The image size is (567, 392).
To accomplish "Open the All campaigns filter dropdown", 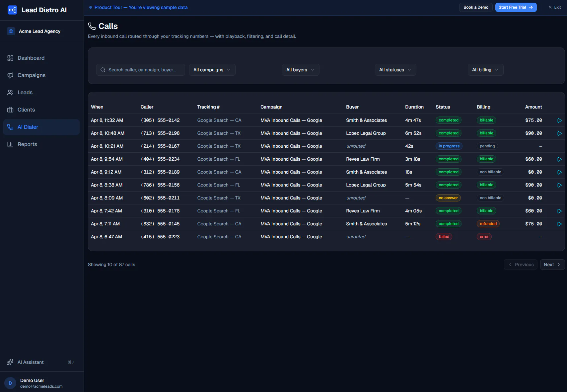I will (212, 70).
